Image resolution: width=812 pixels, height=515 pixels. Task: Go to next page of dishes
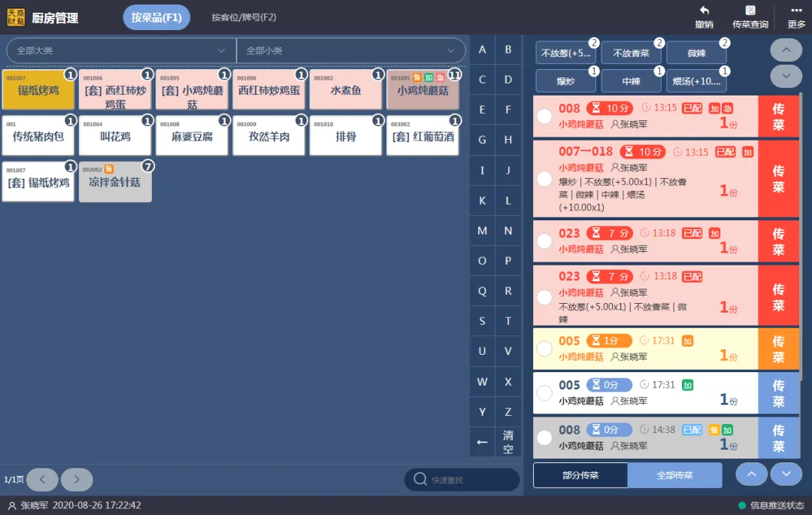tap(77, 480)
